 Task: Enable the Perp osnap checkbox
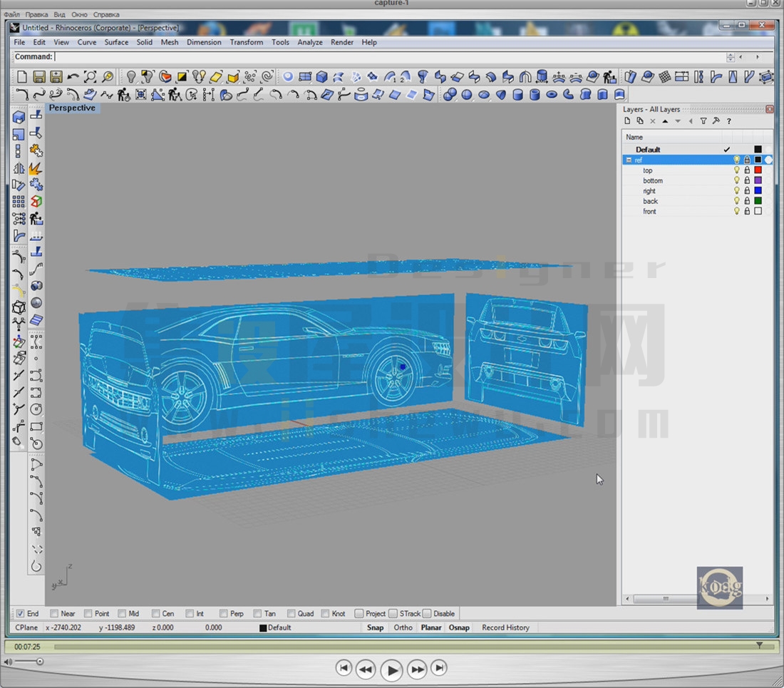pyautogui.click(x=224, y=614)
